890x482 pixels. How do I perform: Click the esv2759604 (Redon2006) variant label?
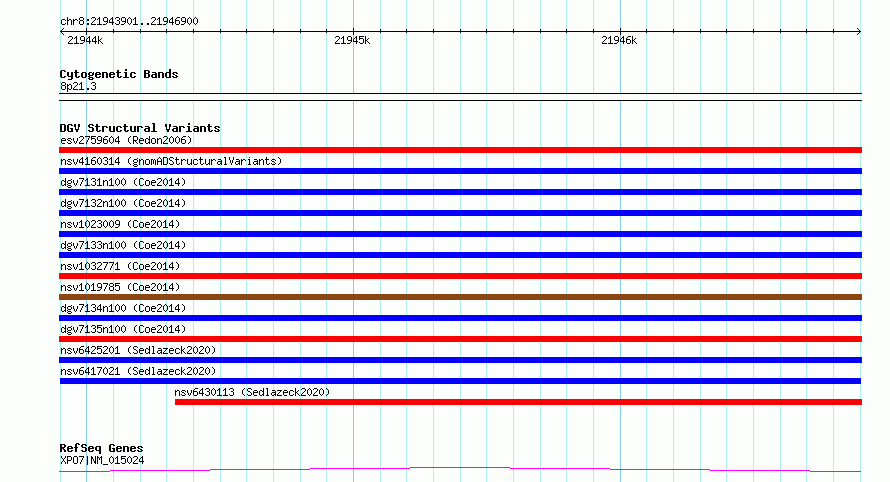[x=126, y=140]
